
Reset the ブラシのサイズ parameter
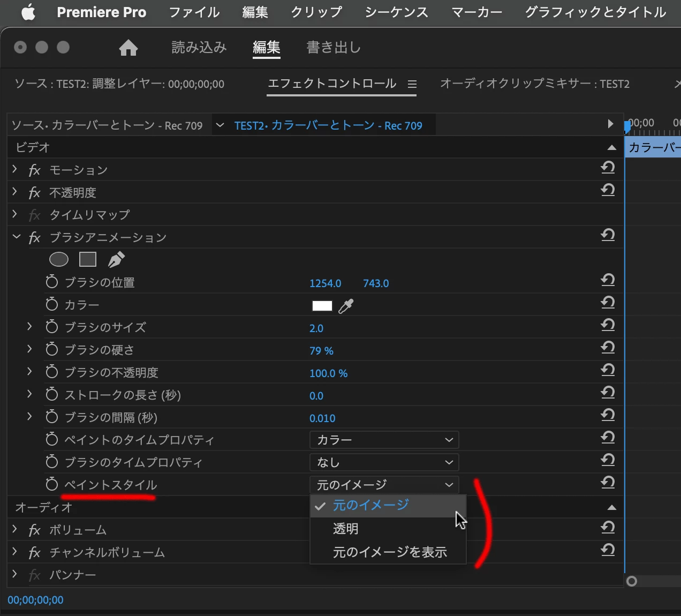tap(608, 326)
